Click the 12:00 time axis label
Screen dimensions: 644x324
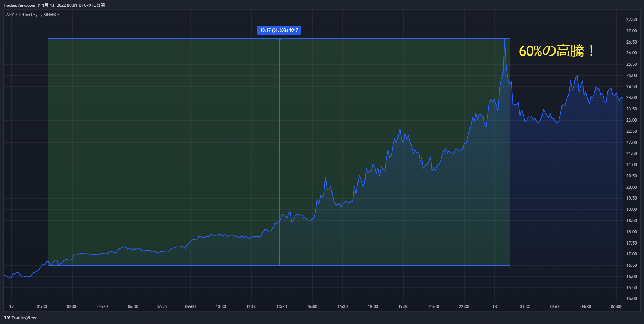[251, 307]
